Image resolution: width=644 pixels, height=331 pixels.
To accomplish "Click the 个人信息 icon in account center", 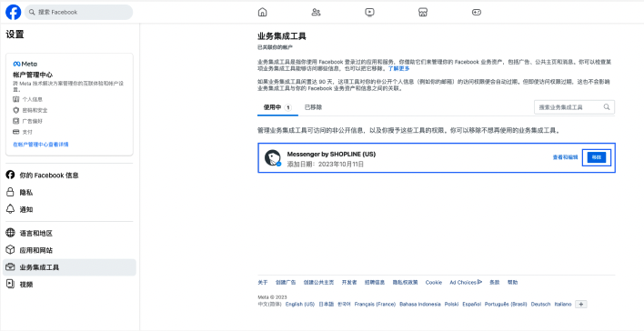I will coord(16,99).
